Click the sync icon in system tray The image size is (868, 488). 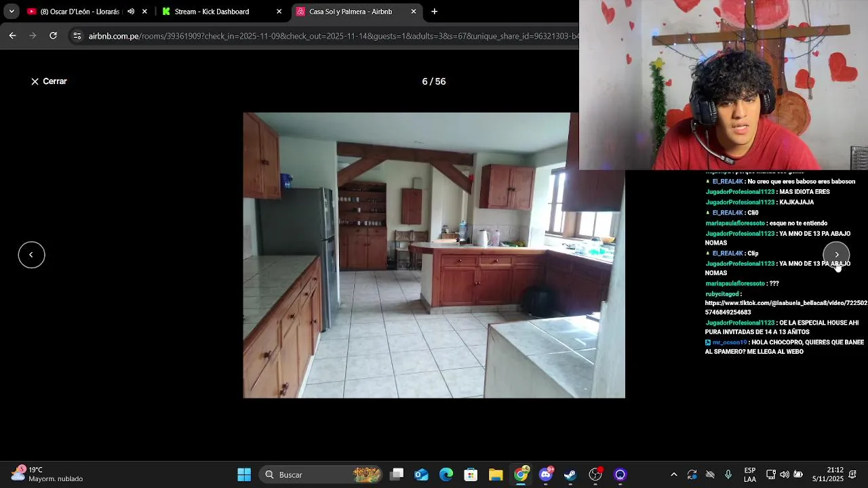[692, 474]
